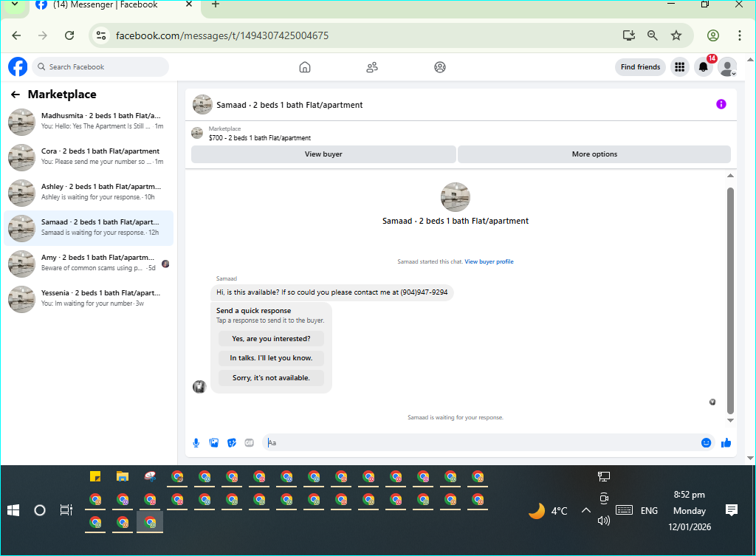Open the browser zoom magnifier icon
Viewport: 756px width, 556px height.
pyautogui.click(x=653, y=35)
